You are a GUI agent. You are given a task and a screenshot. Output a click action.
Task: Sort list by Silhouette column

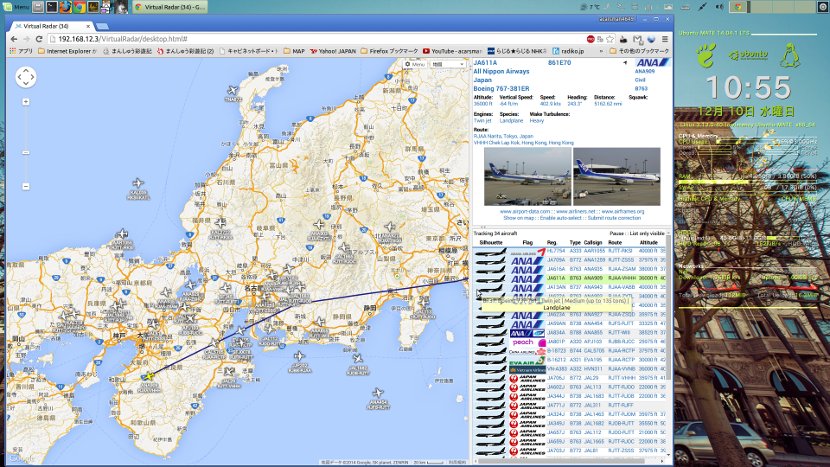[491, 243]
